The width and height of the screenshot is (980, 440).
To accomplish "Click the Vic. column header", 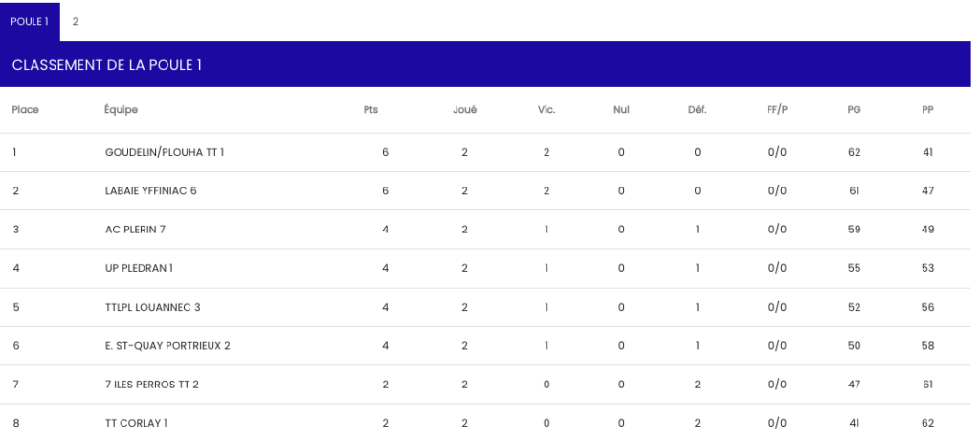I will (x=546, y=109).
